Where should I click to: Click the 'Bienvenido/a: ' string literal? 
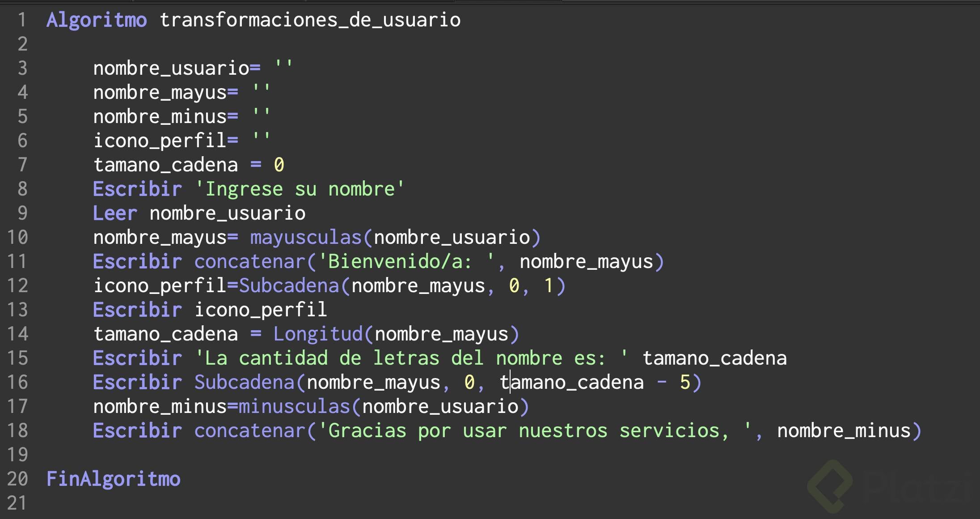click(406, 262)
